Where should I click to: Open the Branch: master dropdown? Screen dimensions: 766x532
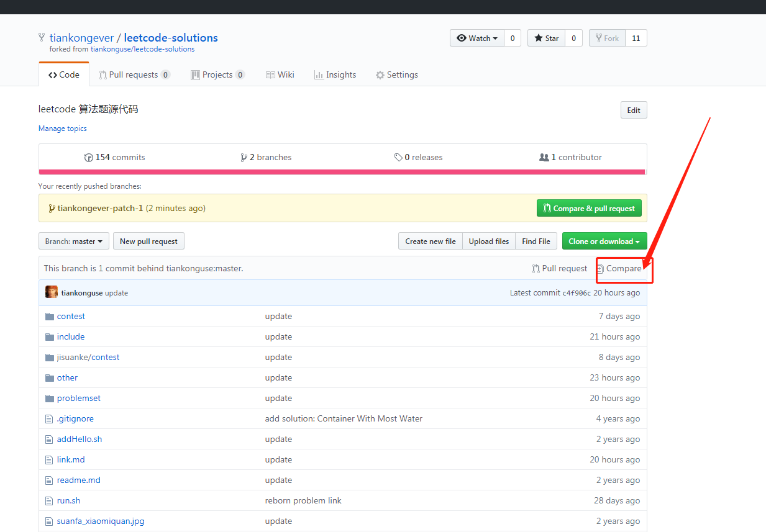pyautogui.click(x=74, y=241)
